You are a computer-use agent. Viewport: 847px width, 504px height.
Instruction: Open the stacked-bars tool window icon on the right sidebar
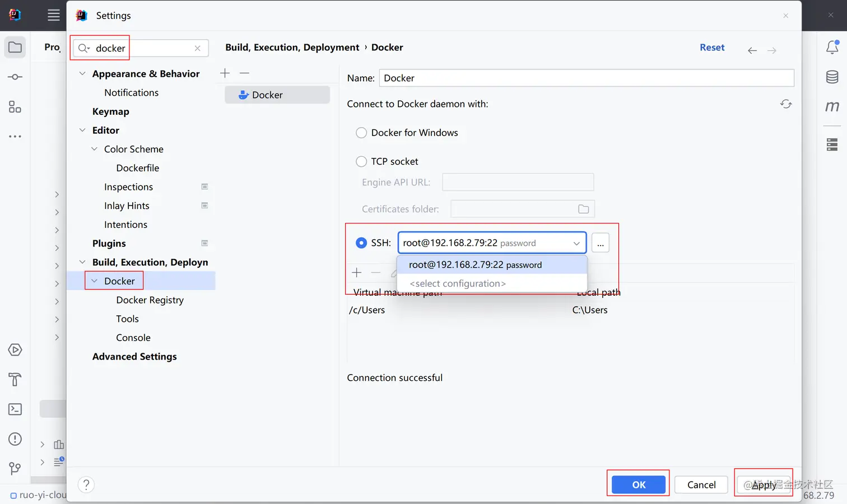coord(832,144)
